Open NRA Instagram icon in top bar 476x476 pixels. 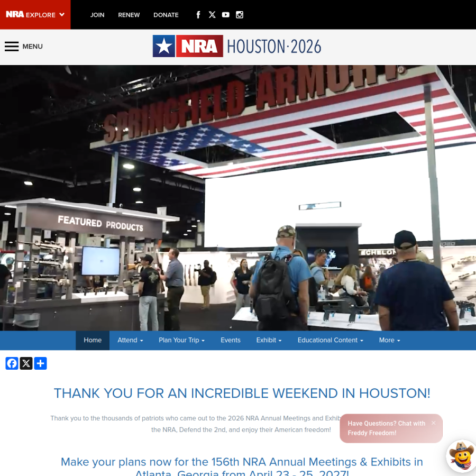click(240, 15)
